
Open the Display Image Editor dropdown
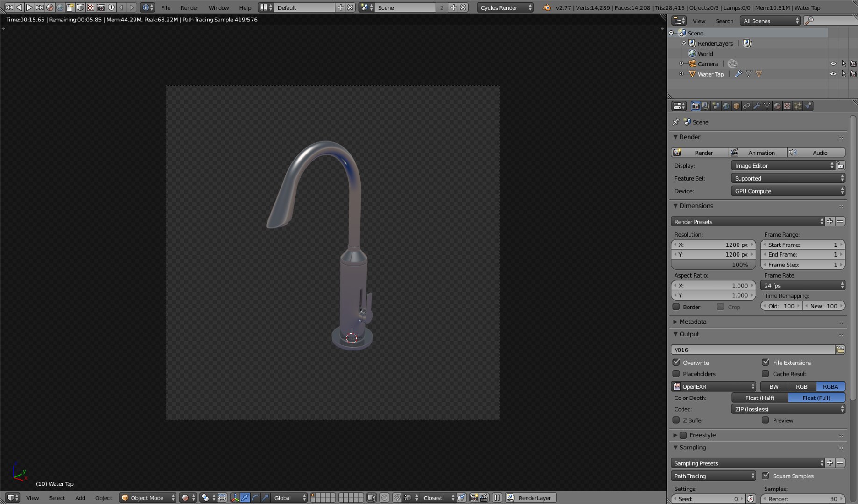pyautogui.click(x=783, y=165)
